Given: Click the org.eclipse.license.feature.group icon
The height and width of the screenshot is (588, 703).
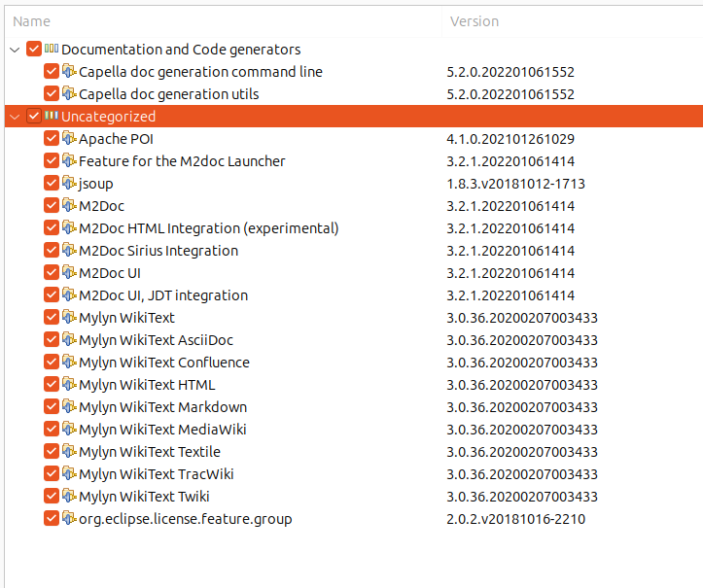Looking at the screenshot, I should (69, 518).
